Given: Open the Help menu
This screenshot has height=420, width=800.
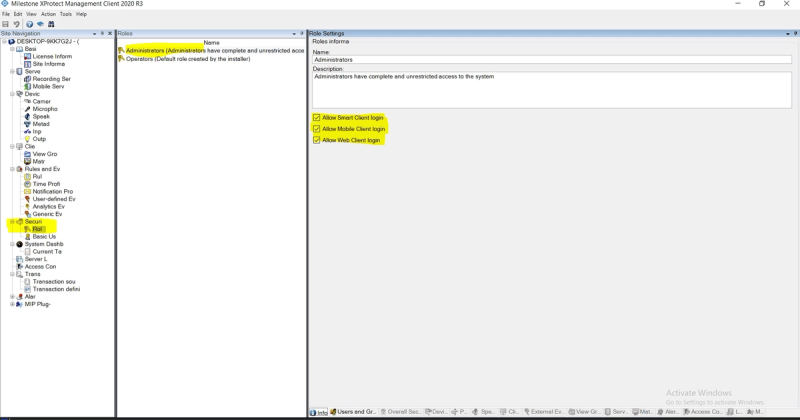Looking at the screenshot, I should coord(82,14).
